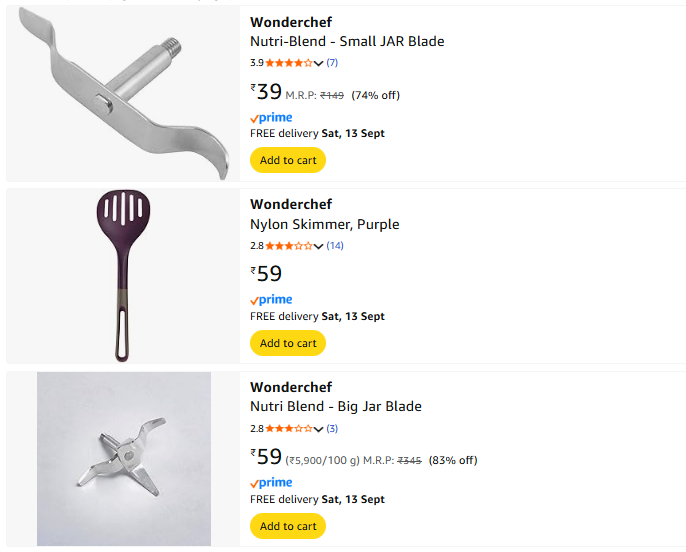Add Nylon Skimmer to cart
Image resolution: width=686 pixels, height=552 pixels.
(x=288, y=343)
